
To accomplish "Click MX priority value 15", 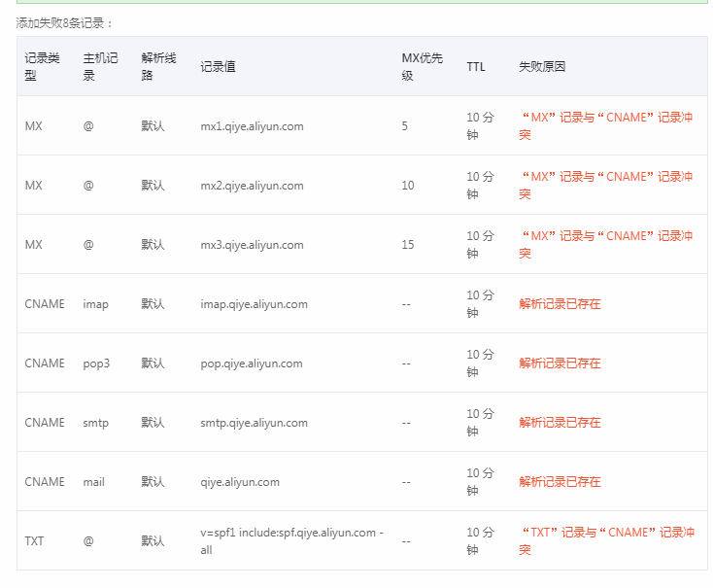I will 408,245.
